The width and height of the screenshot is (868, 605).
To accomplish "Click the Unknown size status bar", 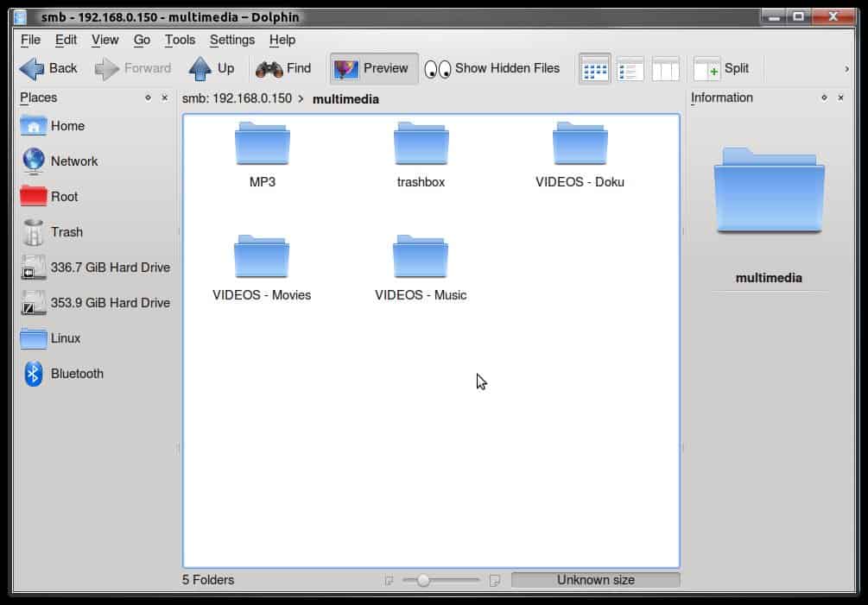I will (596, 580).
